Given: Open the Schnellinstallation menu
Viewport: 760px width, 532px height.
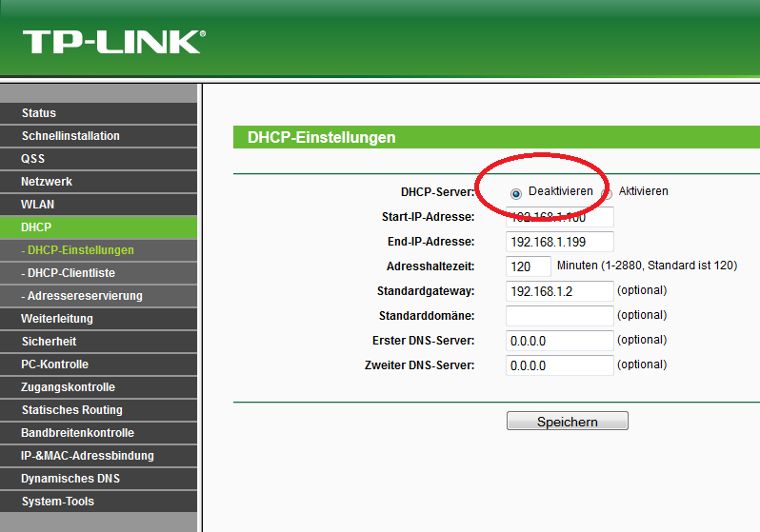Looking at the screenshot, I should [x=98, y=136].
